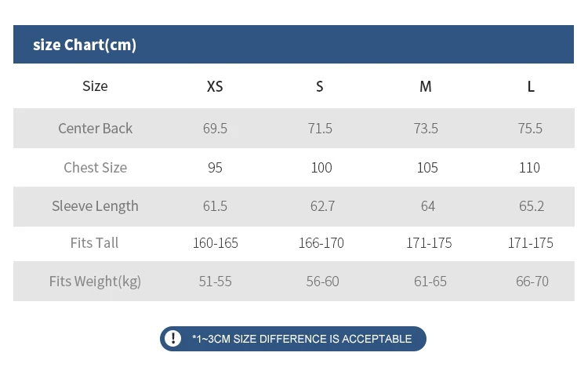Click the Fits Tall row label

(x=95, y=242)
